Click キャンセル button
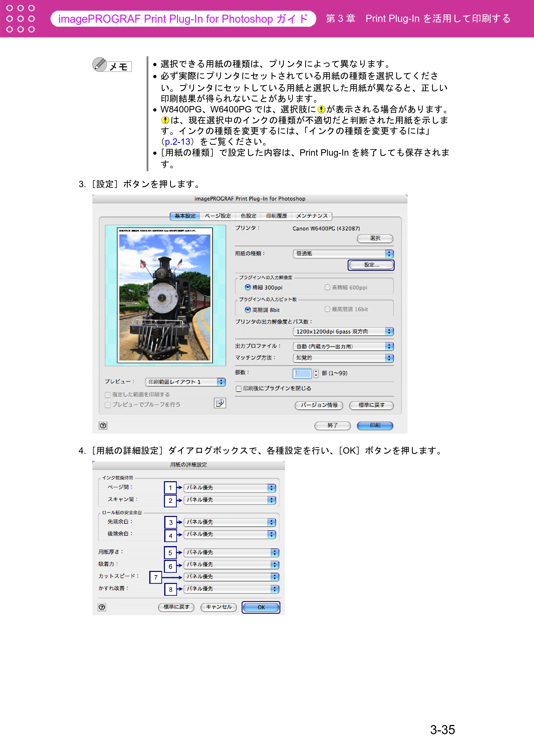534x756 pixels. coord(219,607)
